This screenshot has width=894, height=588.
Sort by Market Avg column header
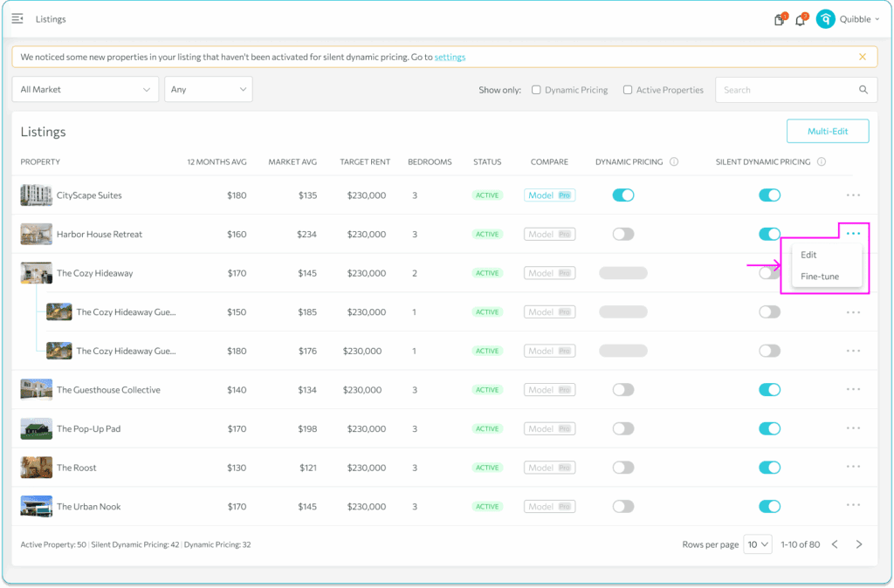click(292, 161)
